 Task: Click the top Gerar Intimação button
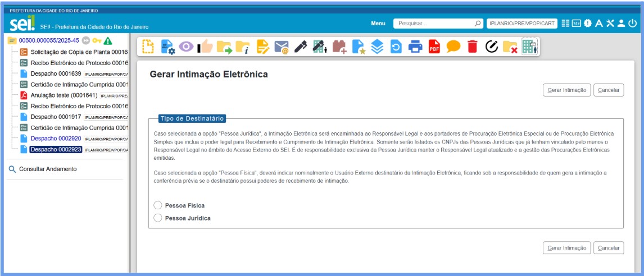(x=566, y=90)
